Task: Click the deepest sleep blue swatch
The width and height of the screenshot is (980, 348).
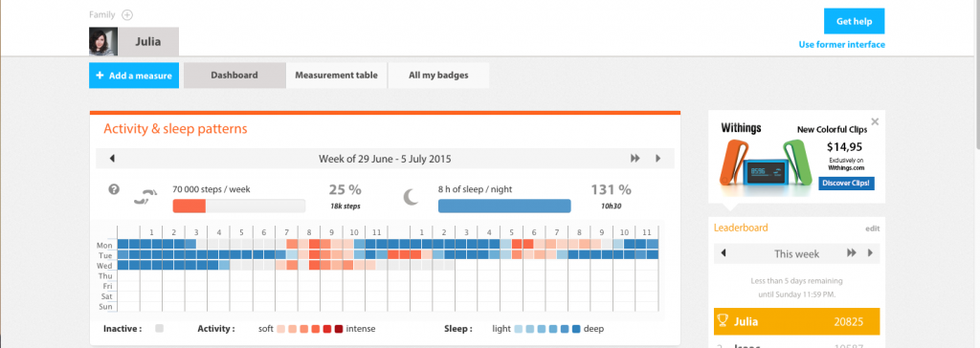Action: [576, 329]
